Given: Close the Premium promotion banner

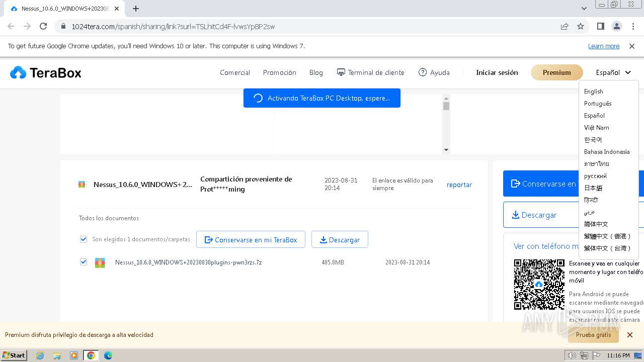Looking at the screenshot, I should 629,335.
